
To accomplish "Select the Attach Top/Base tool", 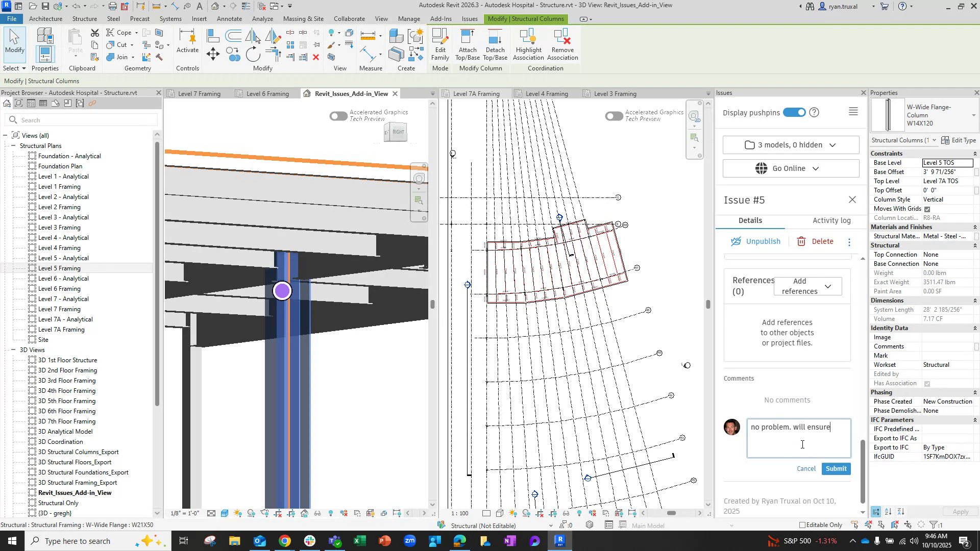I will pos(467,45).
